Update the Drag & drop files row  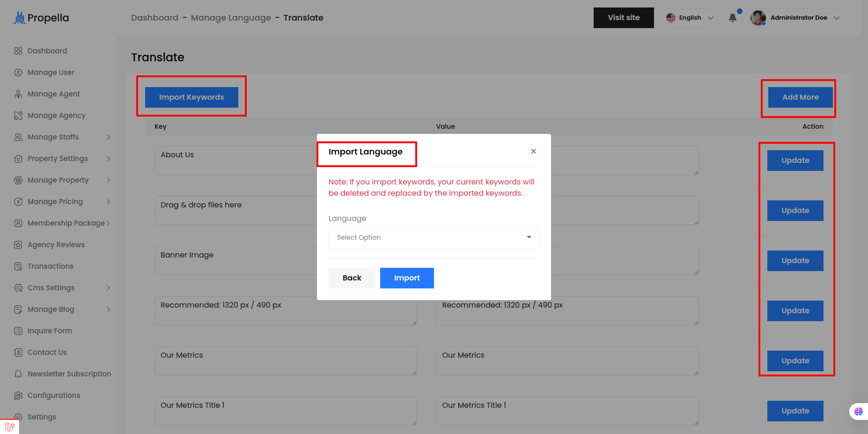click(x=795, y=211)
